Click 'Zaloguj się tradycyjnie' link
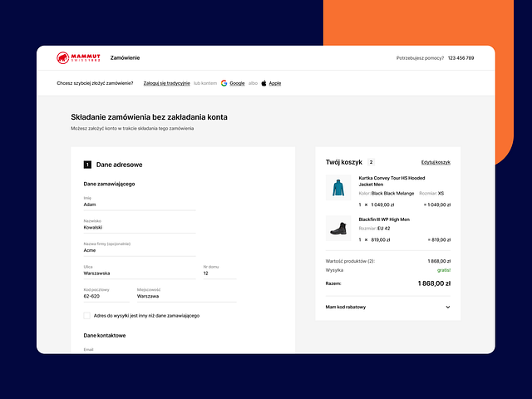Viewport: 532px width, 399px height. tap(166, 83)
